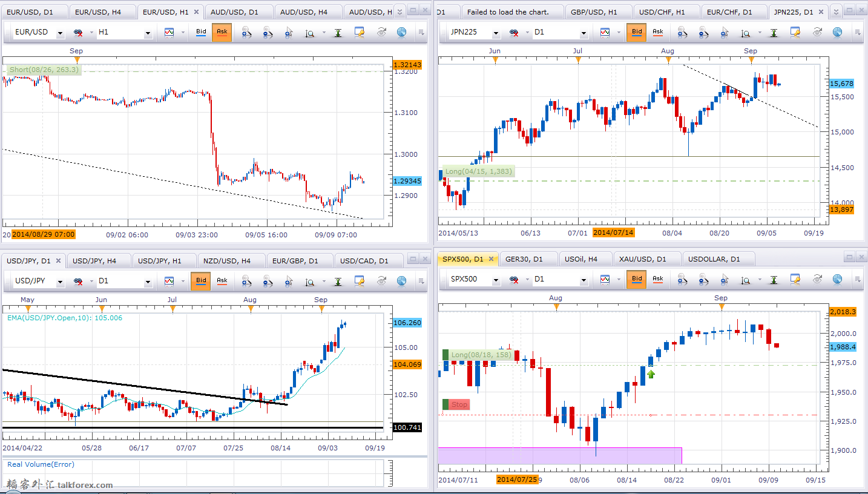The image size is (868, 494).
Task: Click vertical autoscale icon in USD/JPY toolbar
Action: pyautogui.click(x=338, y=281)
